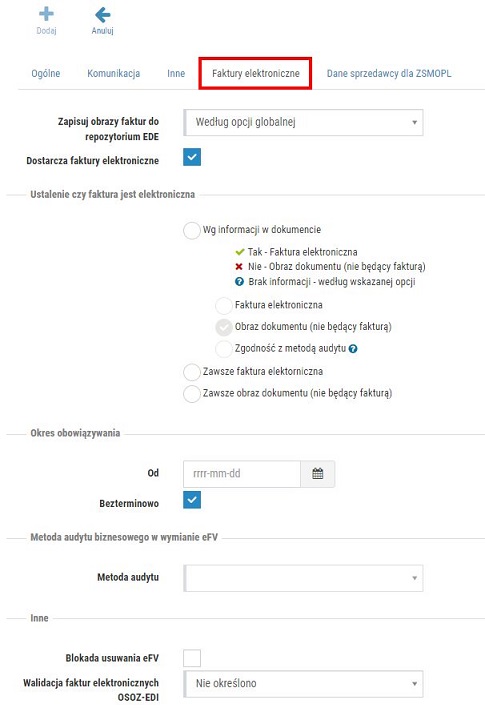Choose Zawsze obraz dokumentu radio option
485x708 pixels.
click(191, 394)
